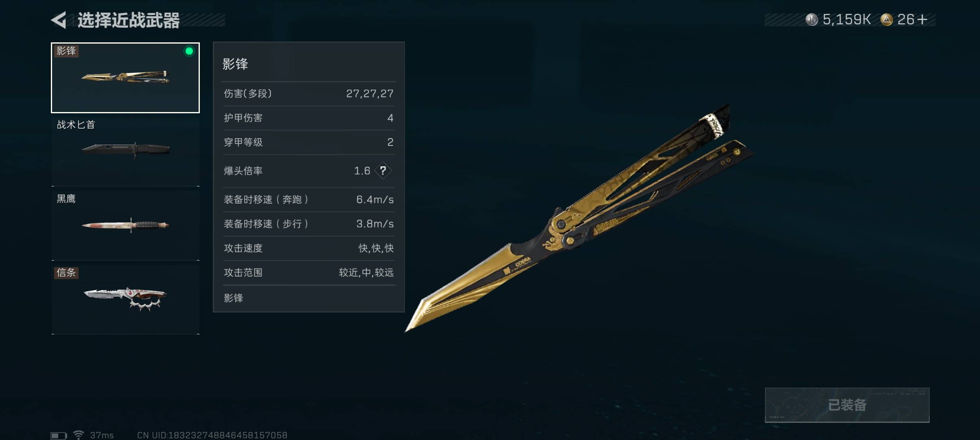Click the 攻击范围 attack range row
Viewport: 980px width, 440px height.
pos(308,273)
